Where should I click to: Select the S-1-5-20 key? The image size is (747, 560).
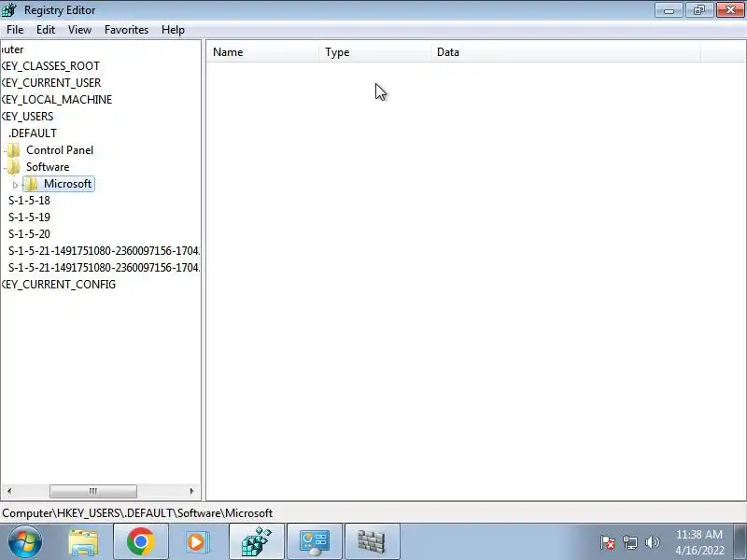point(29,234)
